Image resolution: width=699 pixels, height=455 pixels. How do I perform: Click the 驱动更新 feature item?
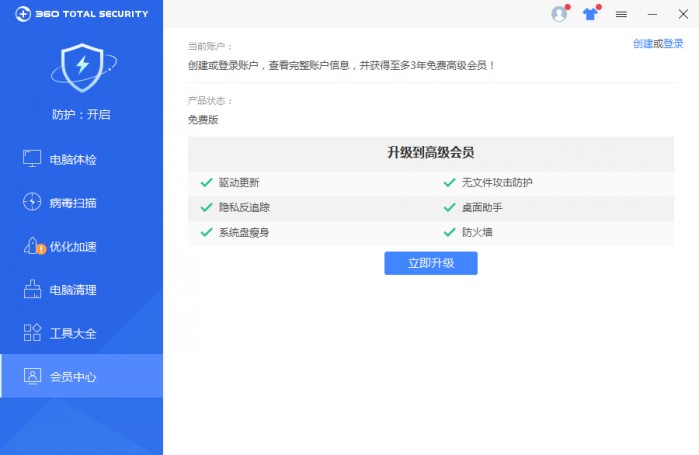[x=239, y=183]
